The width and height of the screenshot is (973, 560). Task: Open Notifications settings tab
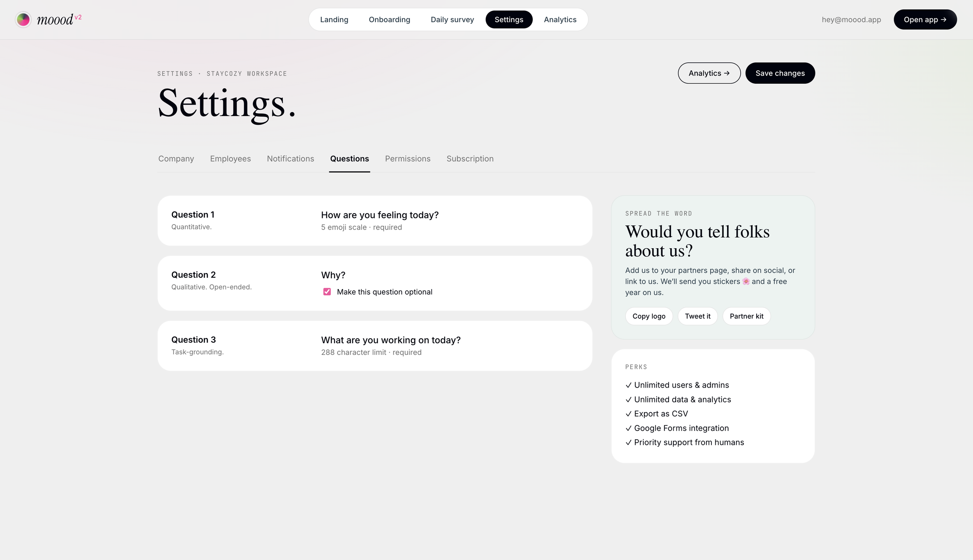click(x=290, y=159)
